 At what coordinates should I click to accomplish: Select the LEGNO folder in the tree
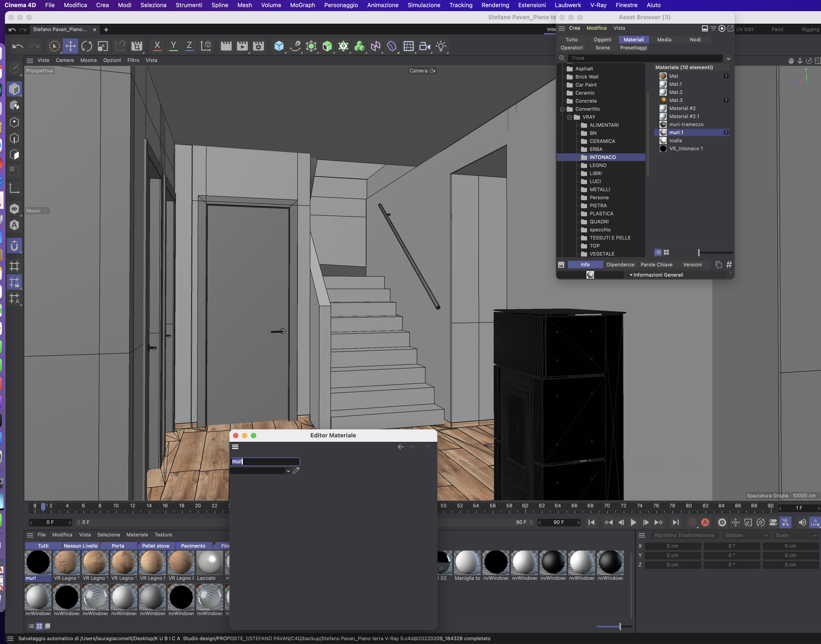pyautogui.click(x=598, y=165)
